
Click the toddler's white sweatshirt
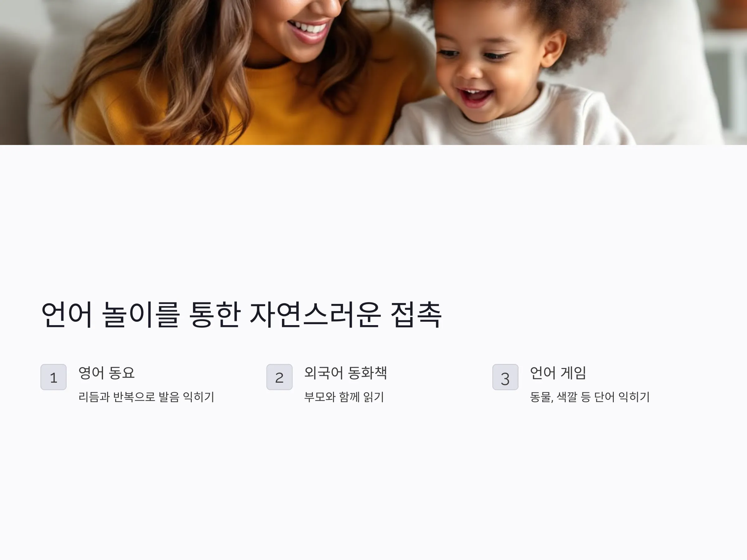(506, 125)
